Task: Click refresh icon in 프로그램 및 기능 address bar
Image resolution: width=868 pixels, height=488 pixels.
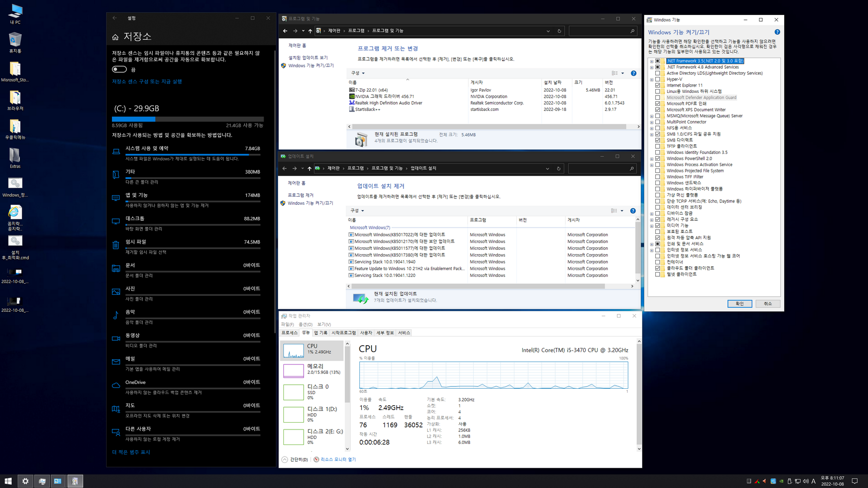Action: click(x=559, y=31)
